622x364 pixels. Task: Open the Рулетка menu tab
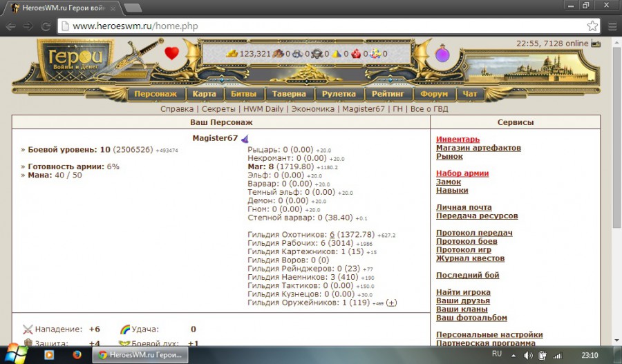[x=339, y=94]
